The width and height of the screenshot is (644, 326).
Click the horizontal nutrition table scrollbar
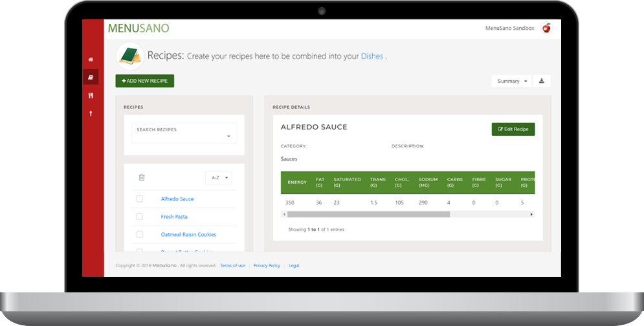(368, 214)
